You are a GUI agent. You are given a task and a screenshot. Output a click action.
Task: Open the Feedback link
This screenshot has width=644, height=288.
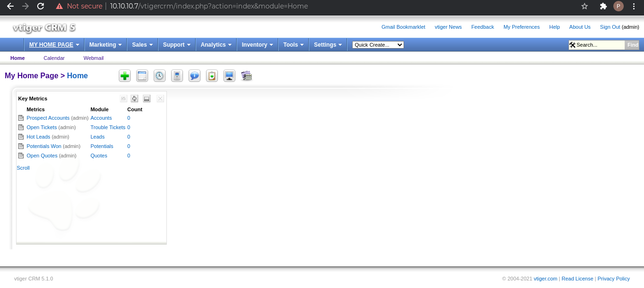[x=483, y=27]
